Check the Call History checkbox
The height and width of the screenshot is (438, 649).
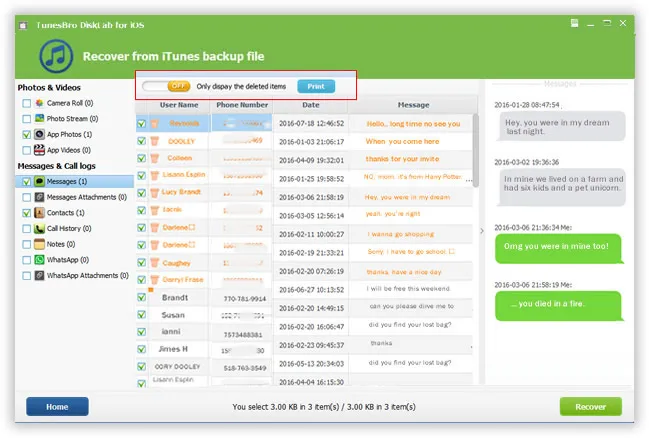[x=26, y=229]
